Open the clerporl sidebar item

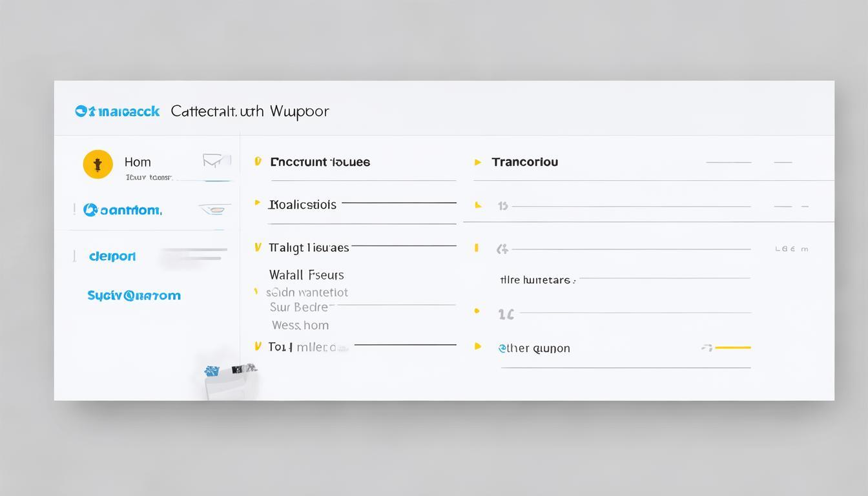click(x=112, y=256)
